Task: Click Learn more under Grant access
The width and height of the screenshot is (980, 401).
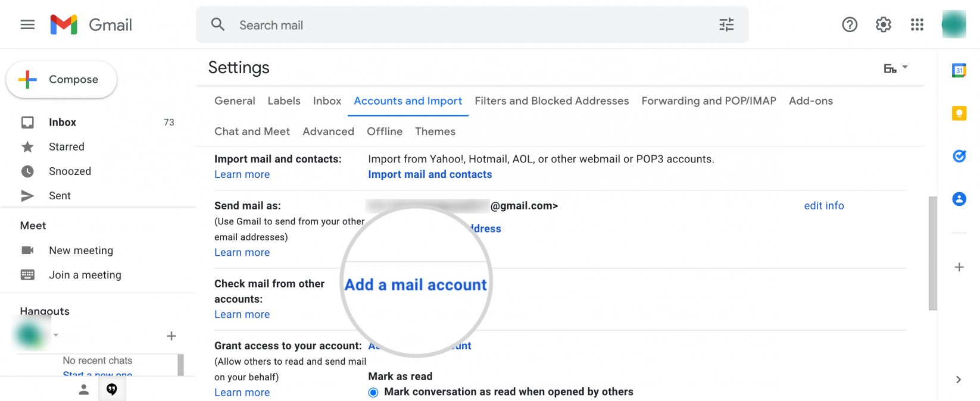Action: (x=242, y=392)
